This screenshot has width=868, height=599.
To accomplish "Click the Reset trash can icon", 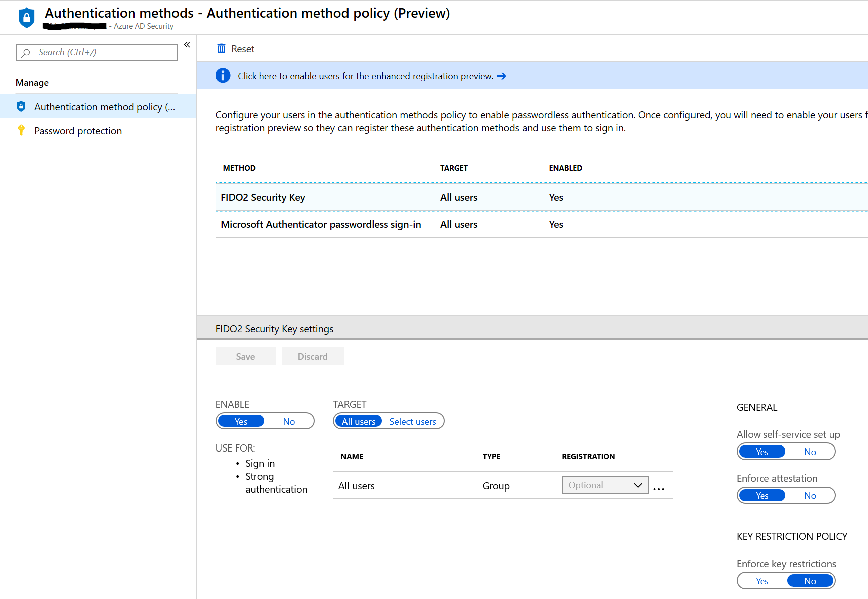I will (x=221, y=48).
